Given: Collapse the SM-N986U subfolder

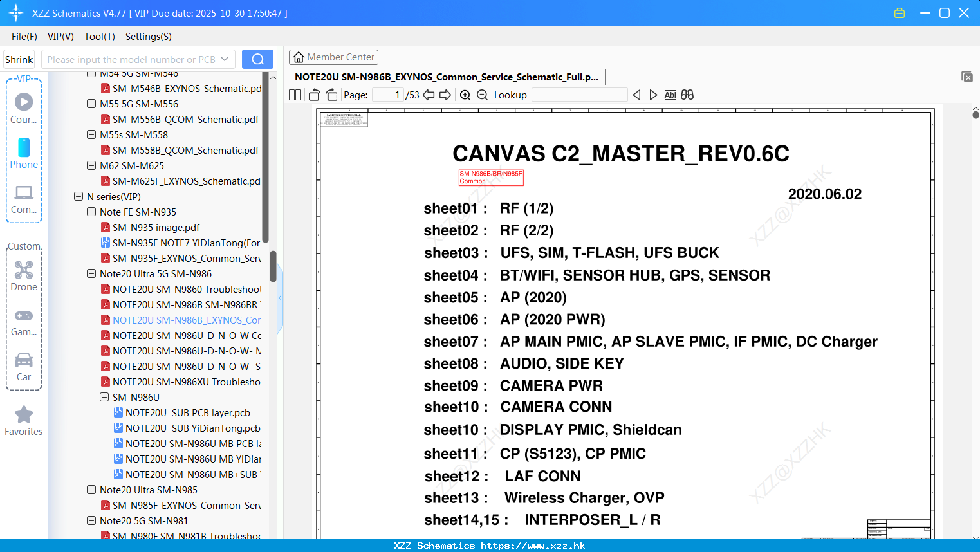Looking at the screenshot, I should [x=104, y=397].
